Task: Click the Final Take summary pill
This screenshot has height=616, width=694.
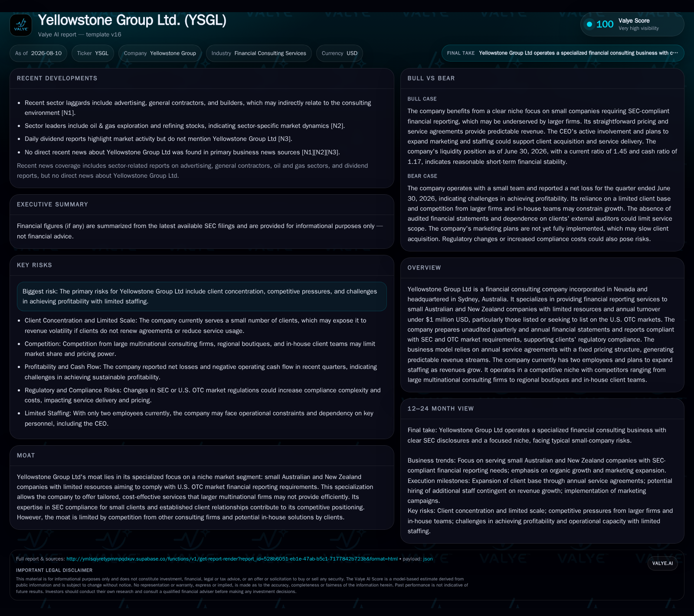Action: point(563,53)
